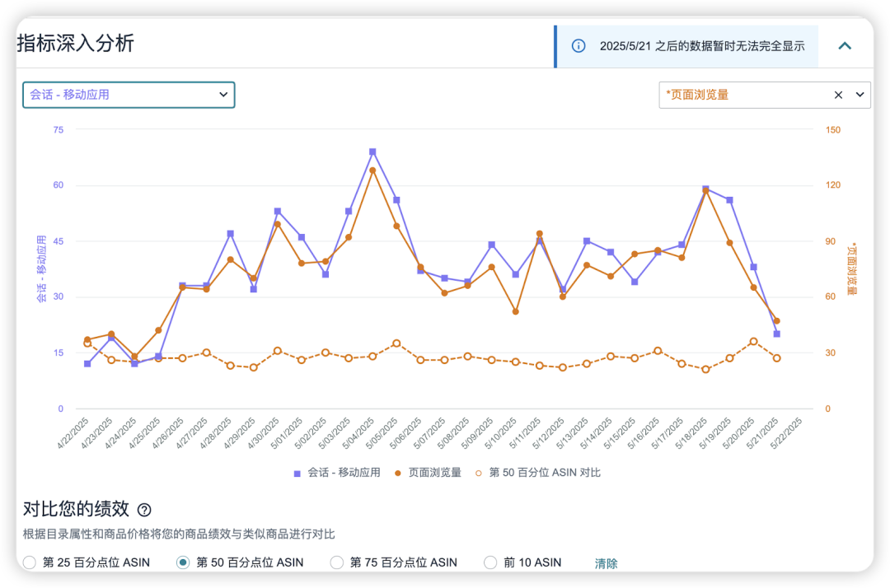Click the 5/04/2025 axis date label
The width and height of the screenshot is (890, 588).
click(x=358, y=434)
